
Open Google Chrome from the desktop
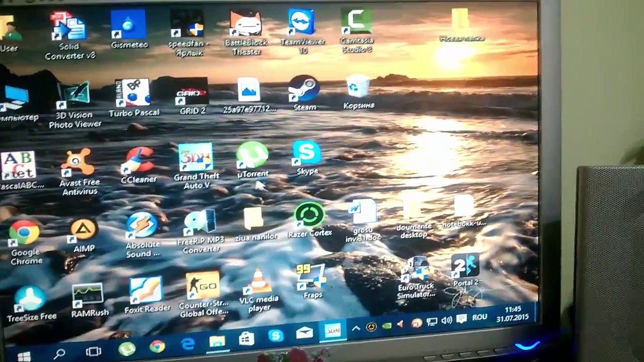coord(25,243)
